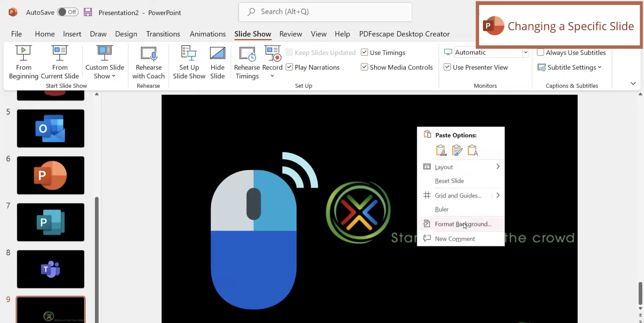
Task: Open PDFescape Desktop Creator tab
Action: pos(404,34)
